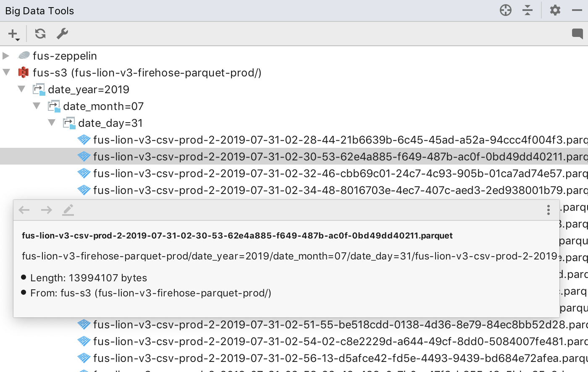Open the feedback speech bubble icon
This screenshot has width=588, height=372.
[x=577, y=34]
